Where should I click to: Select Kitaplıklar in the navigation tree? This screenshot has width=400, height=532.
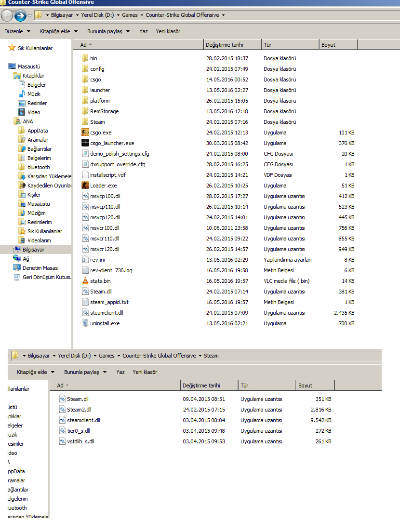point(33,75)
